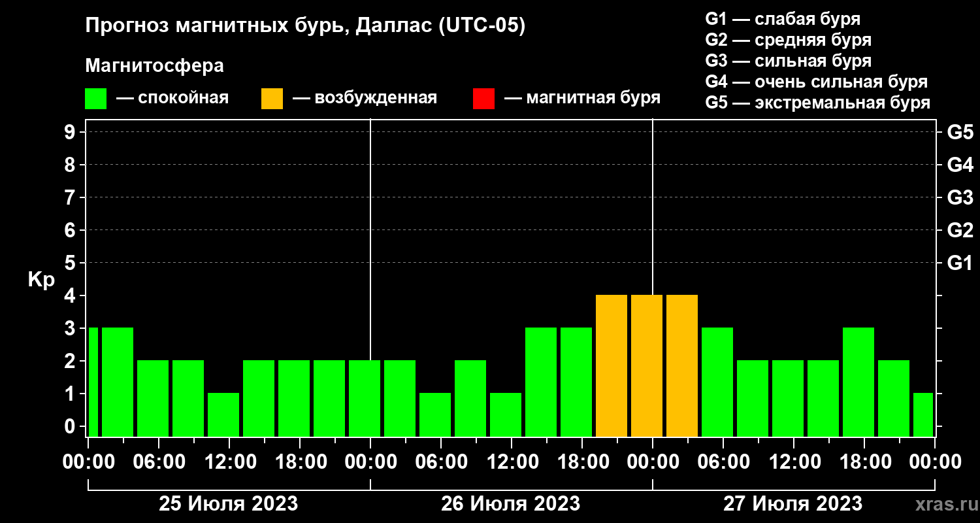Click the green 'спокойная' legend swatch

pyautogui.click(x=95, y=99)
